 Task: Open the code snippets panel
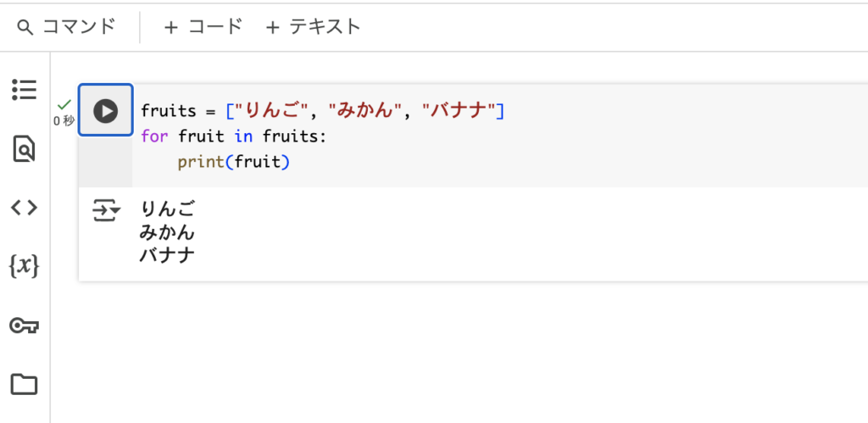click(25, 209)
